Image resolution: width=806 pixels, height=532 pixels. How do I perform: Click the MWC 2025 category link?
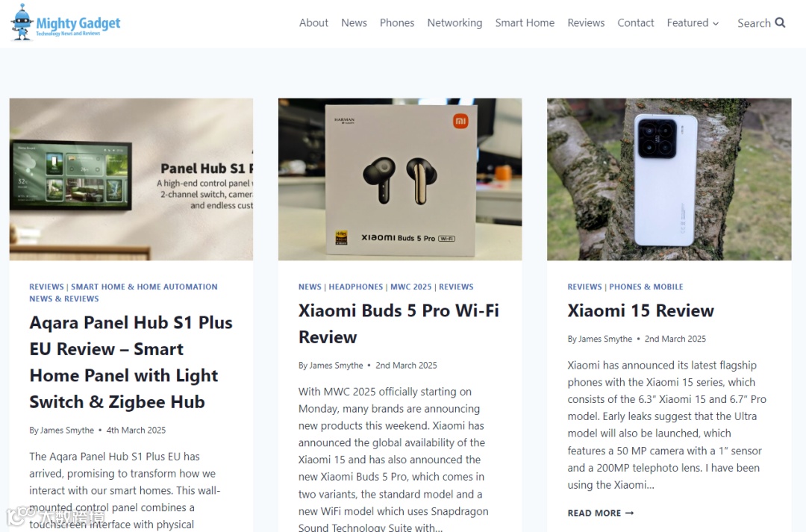(410, 287)
